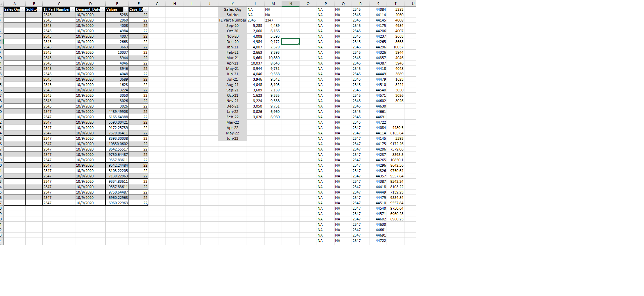Click the 'Sales Org' label in column K
Screen dimensions: 644x296
pos(232,9)
